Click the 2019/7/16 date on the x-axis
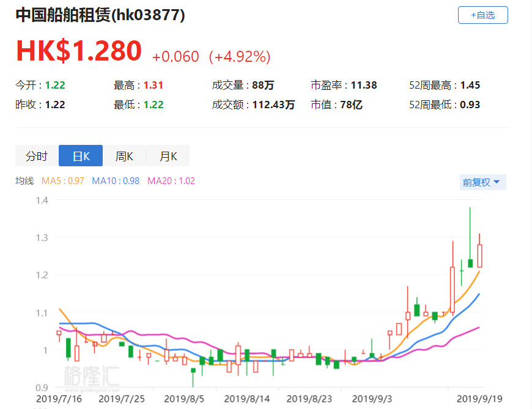The width and height of the screenshot is (532, 409). 59,399
